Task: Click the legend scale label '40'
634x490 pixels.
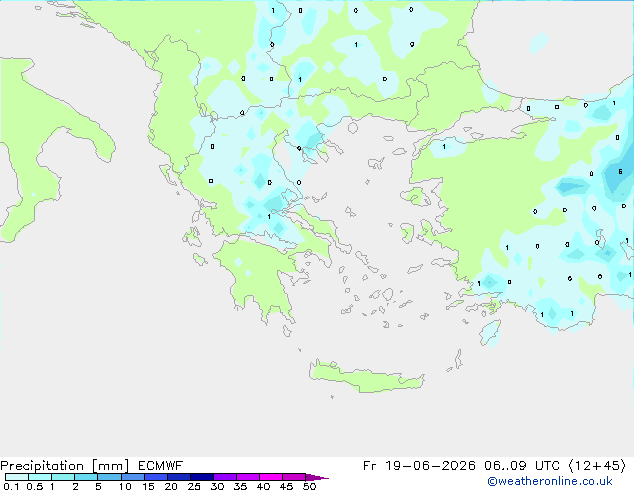Action: pos(263,486)
